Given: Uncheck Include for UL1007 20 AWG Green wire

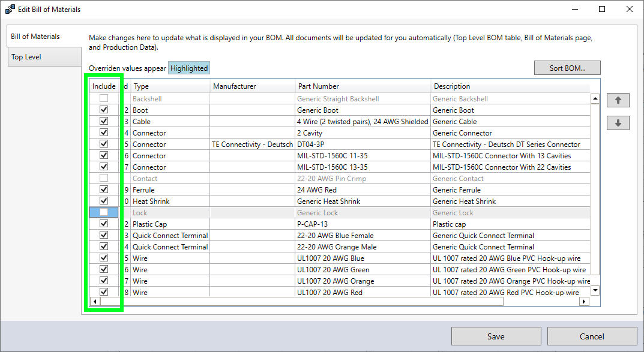Looking at the screenshot, I should [104, 269].
